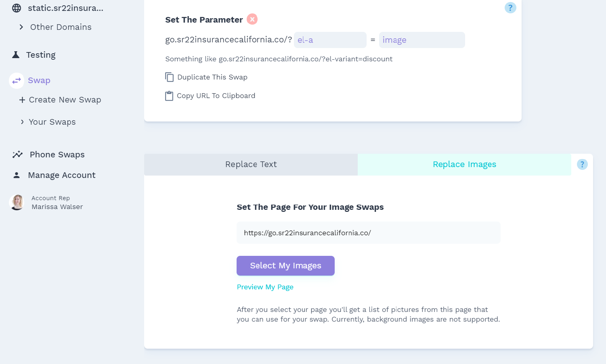
Task: Click the globe icon next to static.sr22insura...
Action: click(x=16, y=8)
